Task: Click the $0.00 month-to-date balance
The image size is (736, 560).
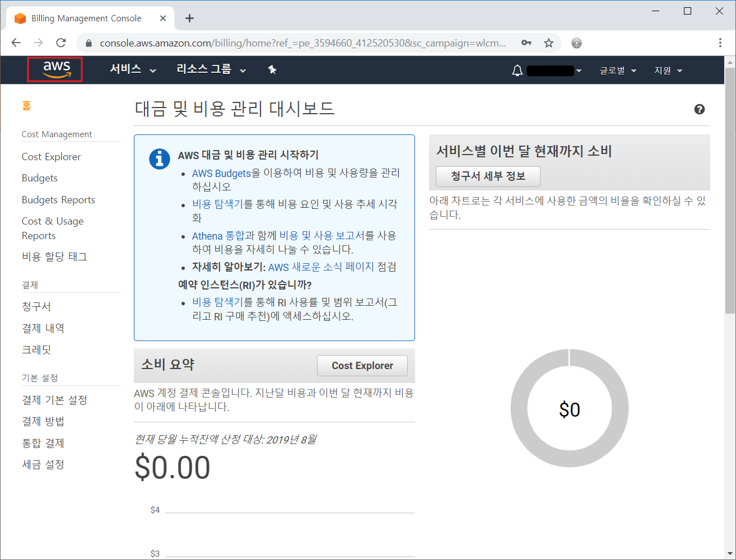Action: [x=173, y=468]
